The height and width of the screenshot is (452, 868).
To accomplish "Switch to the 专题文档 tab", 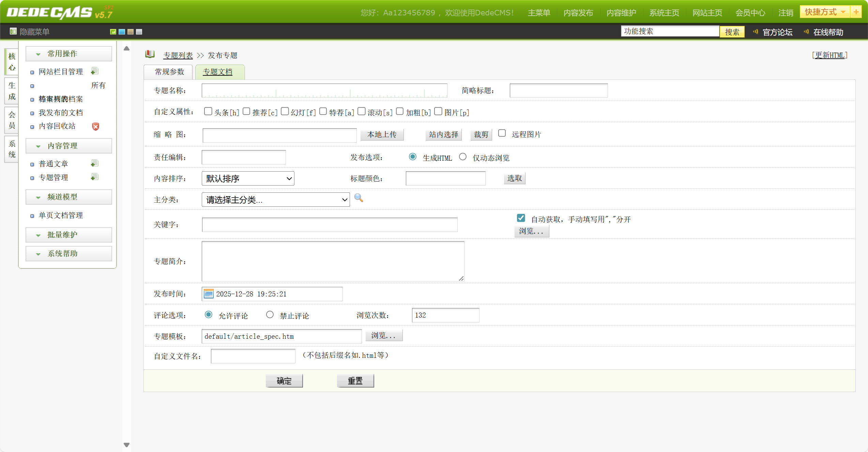I will [218, 72].
